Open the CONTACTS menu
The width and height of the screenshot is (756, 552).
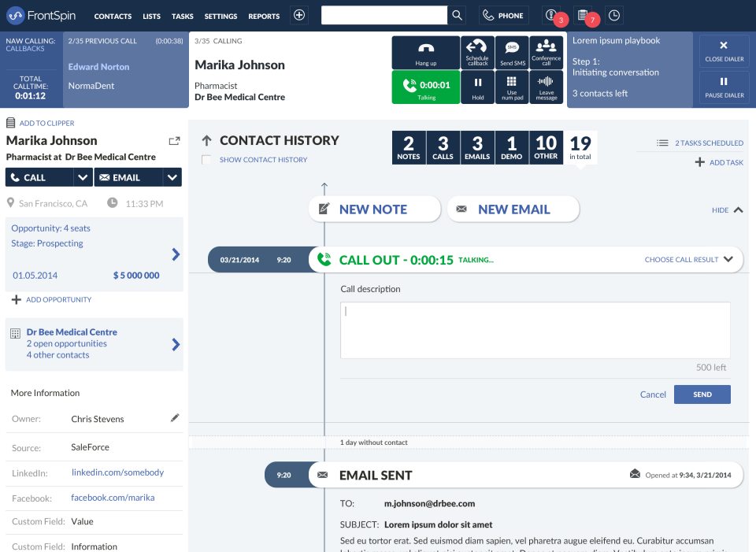pyautogui.click(x=113, y=15)
